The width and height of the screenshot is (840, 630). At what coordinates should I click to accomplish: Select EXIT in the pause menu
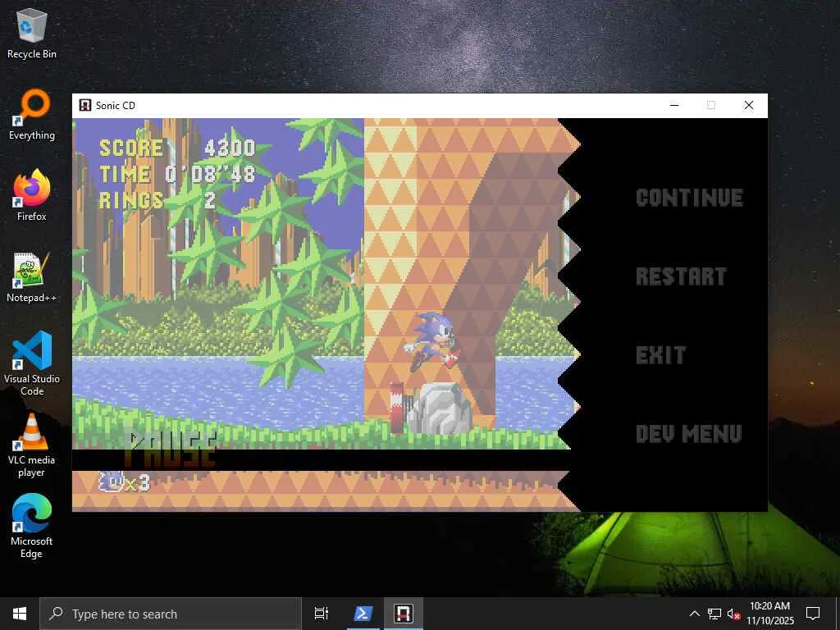point(660,355)
